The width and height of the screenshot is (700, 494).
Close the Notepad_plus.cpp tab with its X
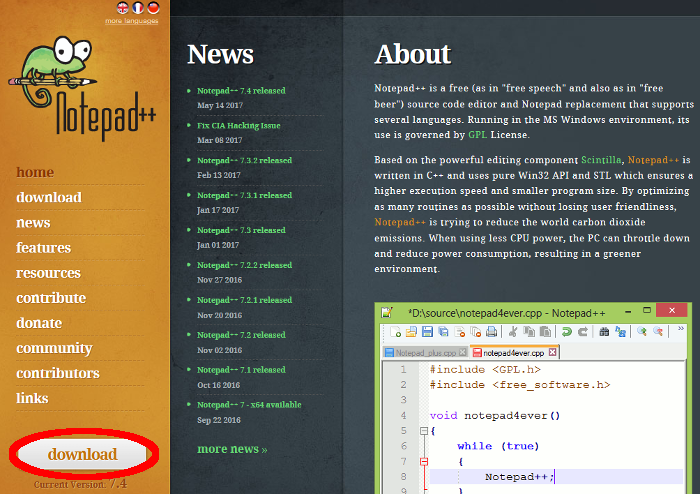tap(462, 352)
